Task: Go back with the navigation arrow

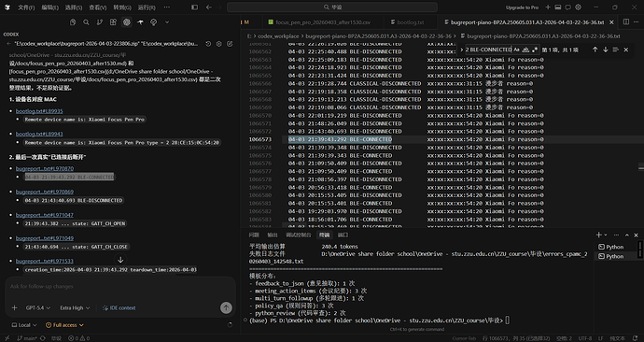Action: [x=209, y=7]
